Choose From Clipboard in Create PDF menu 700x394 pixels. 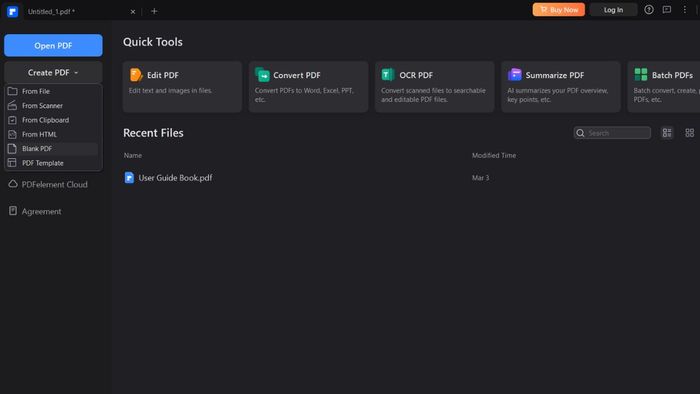(x=53, y=120)
